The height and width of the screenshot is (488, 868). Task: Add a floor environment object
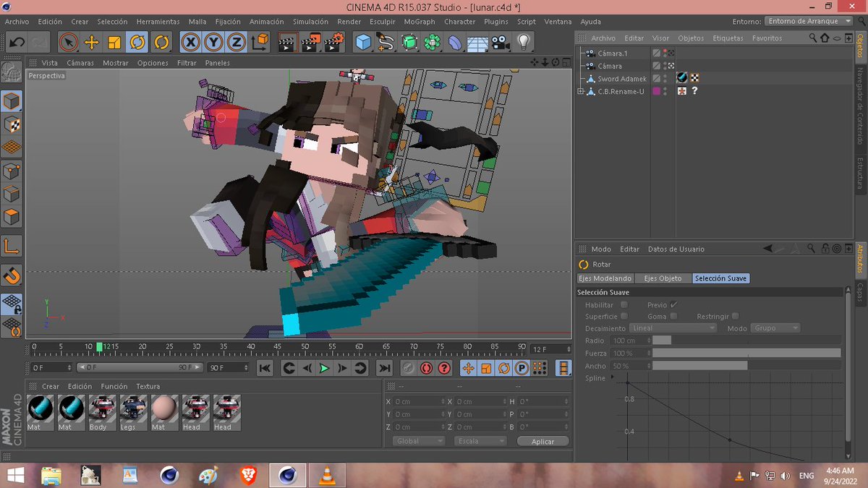click(477, 42)
